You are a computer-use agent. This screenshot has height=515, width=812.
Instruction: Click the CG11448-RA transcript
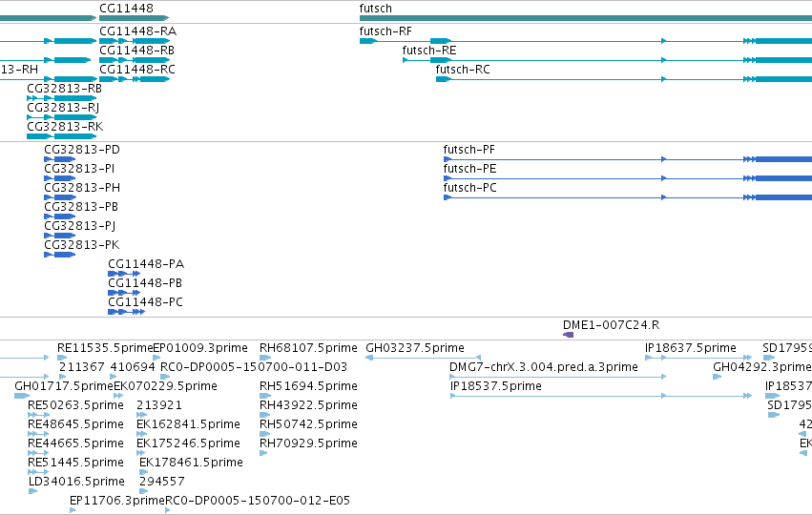click(135, 41)
